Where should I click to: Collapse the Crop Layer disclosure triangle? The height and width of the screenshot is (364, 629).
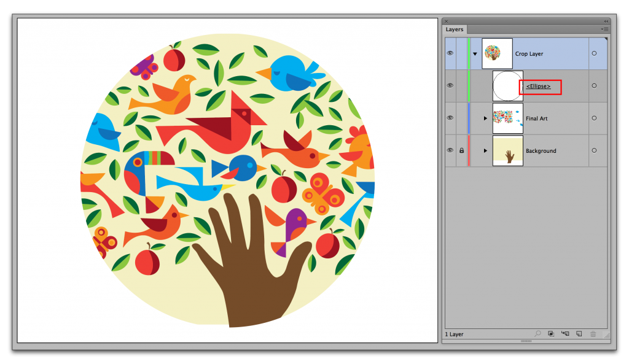pyautogui.click(x=474, y=53)
